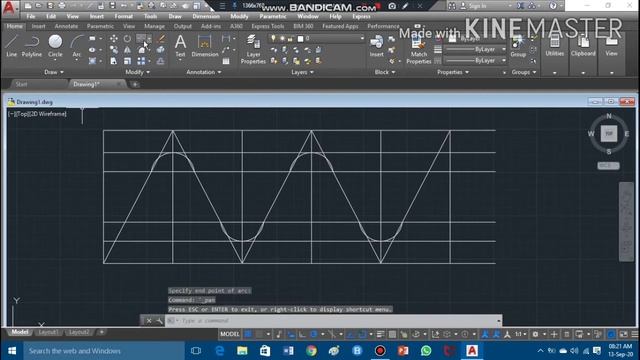Click the layer color swatch in layer dropdown
The width and height of the screenshot is (640, 360).
(x=300, y=39)
